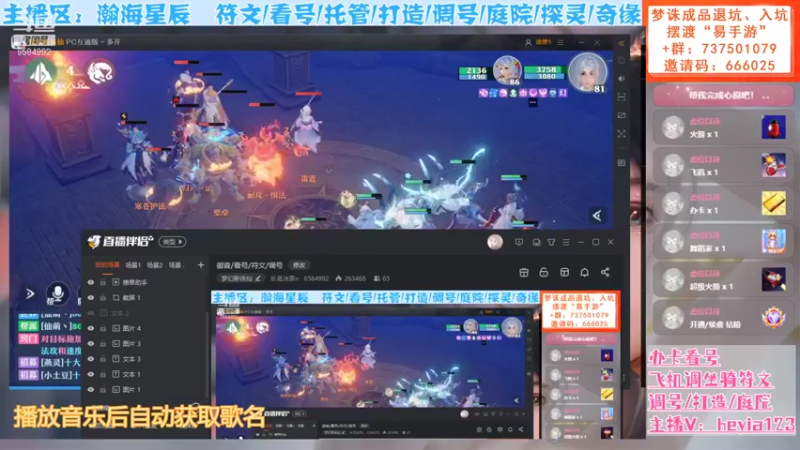Switch to 场景2 tab
800x450 pixels.
click(x=155, y=265)
